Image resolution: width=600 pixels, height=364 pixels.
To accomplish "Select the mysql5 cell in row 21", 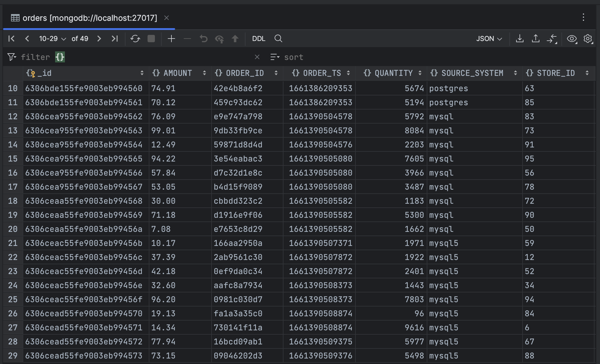I will coord(475,243).
